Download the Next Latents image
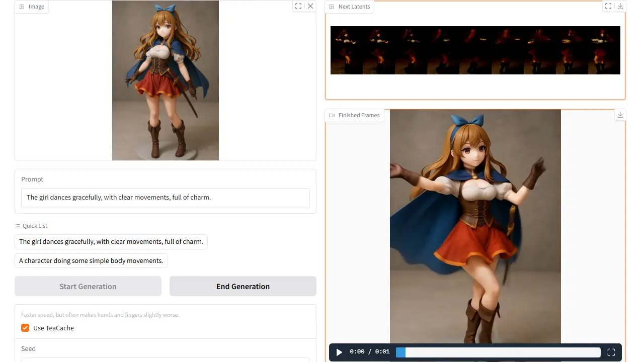This screenshot has width=644, height=362. (620, 6)
